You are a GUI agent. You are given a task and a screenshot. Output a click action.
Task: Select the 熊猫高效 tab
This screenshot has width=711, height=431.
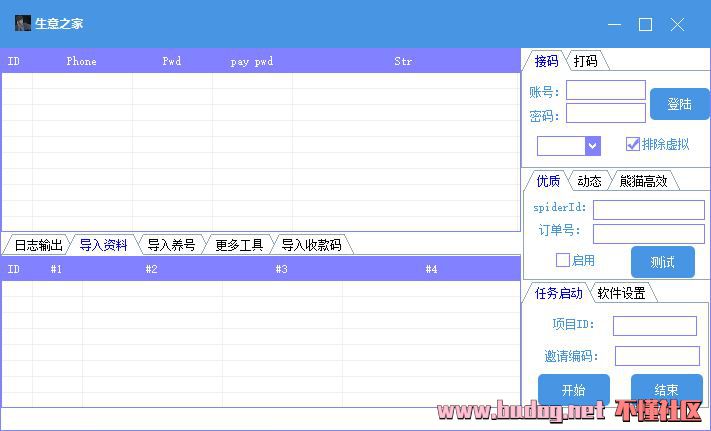tap(643, 181)
